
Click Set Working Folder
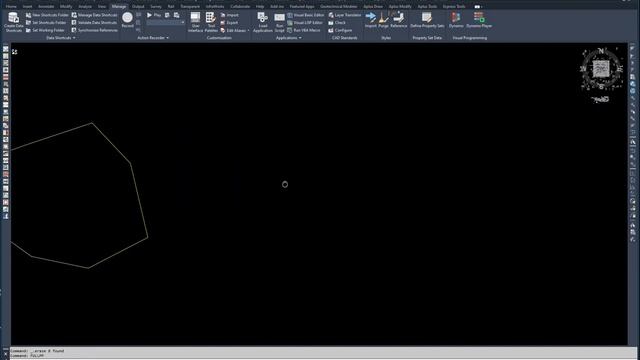point(45,30)
